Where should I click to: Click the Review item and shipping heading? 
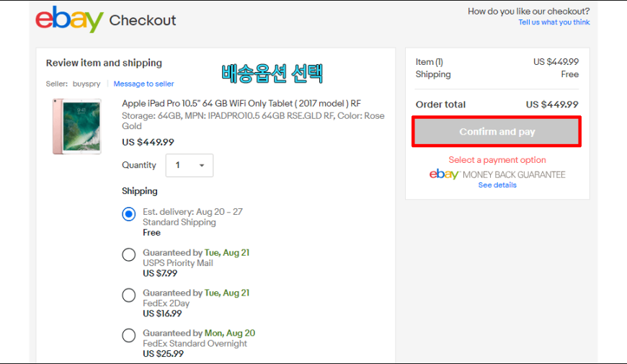tap(104, 63)
